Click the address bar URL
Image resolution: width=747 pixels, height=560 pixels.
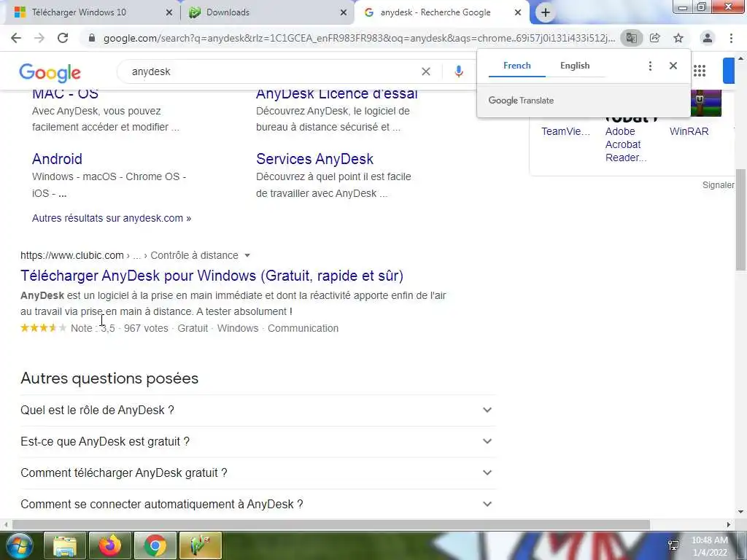359,38
